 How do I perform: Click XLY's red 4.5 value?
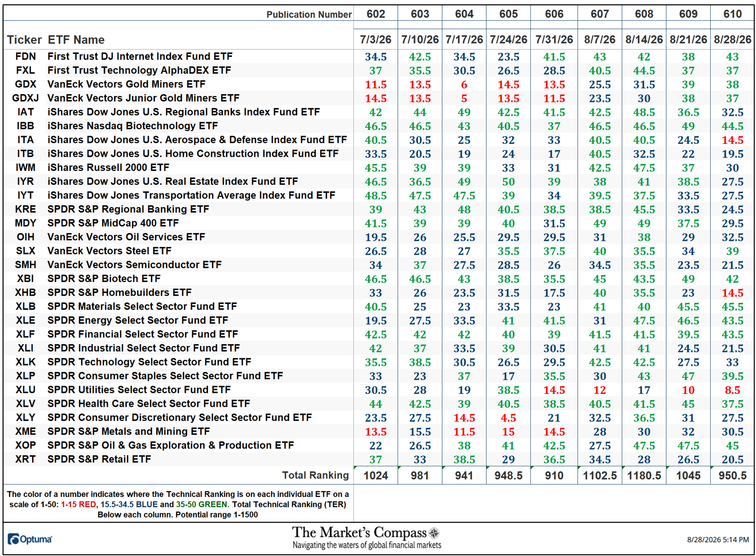pos(508,418)
